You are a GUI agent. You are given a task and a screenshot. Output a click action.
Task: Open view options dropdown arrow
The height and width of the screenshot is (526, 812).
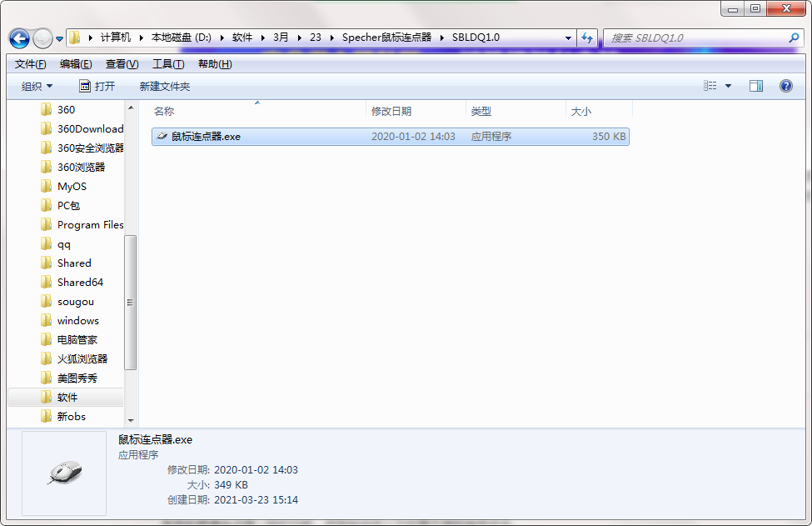pyautogui.click(x=728, y=86)
